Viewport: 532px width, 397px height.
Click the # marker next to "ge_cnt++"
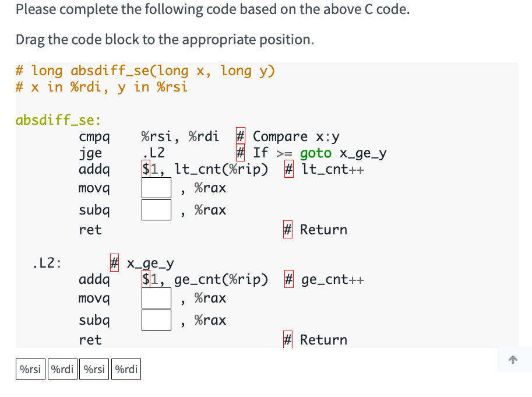(x=288, y=279)
